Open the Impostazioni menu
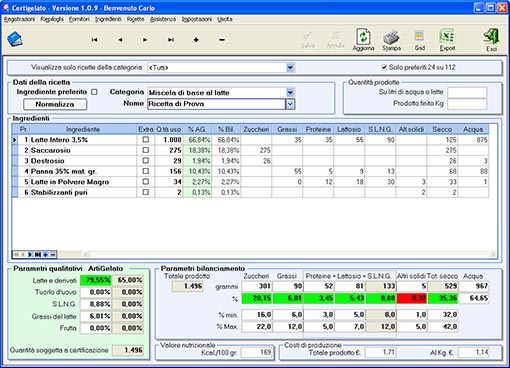The width and height of the screenshot is (510, 368). click(197, 19)
